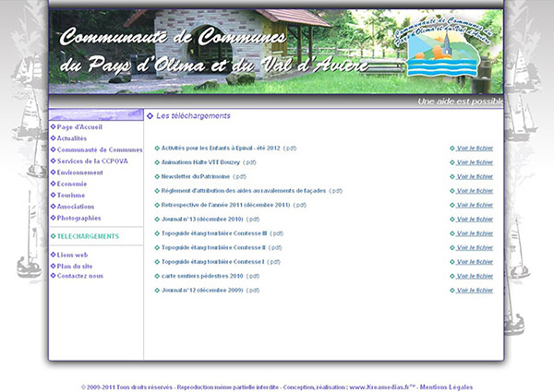This screenshot has height=392, width=554.
Task: Click 'Journal n°12 (décembre 2009)' title
Action: pos(202,291)
